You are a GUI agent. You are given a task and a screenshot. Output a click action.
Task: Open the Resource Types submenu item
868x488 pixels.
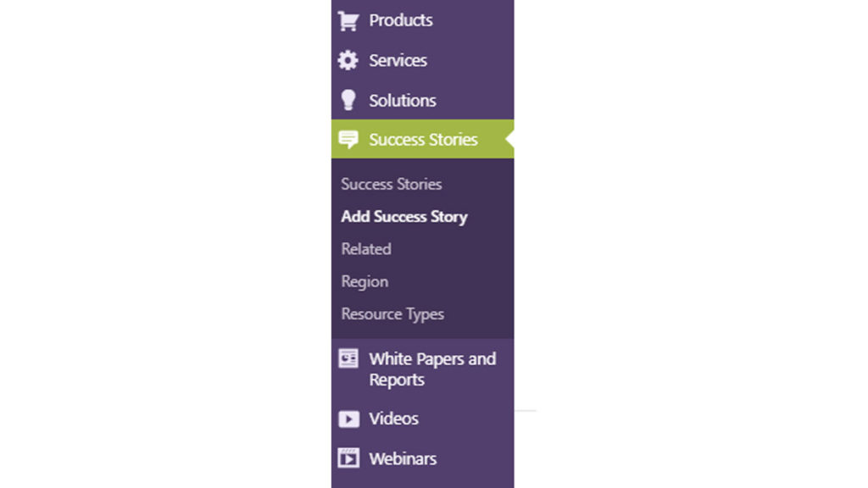(x=392, y=313)
